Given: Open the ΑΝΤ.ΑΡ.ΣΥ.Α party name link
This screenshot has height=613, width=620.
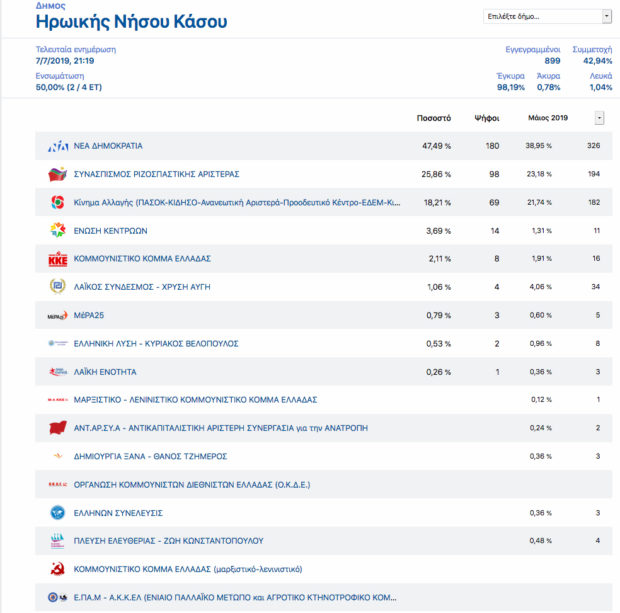Looking at the screenshot, I should [x=221, y=428].
